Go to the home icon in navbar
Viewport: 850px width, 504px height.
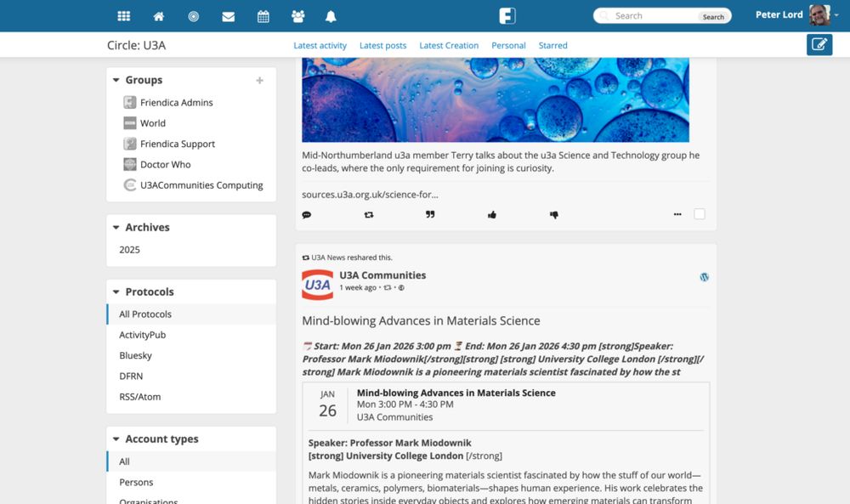pyautogui.click(x=158, y=16)
